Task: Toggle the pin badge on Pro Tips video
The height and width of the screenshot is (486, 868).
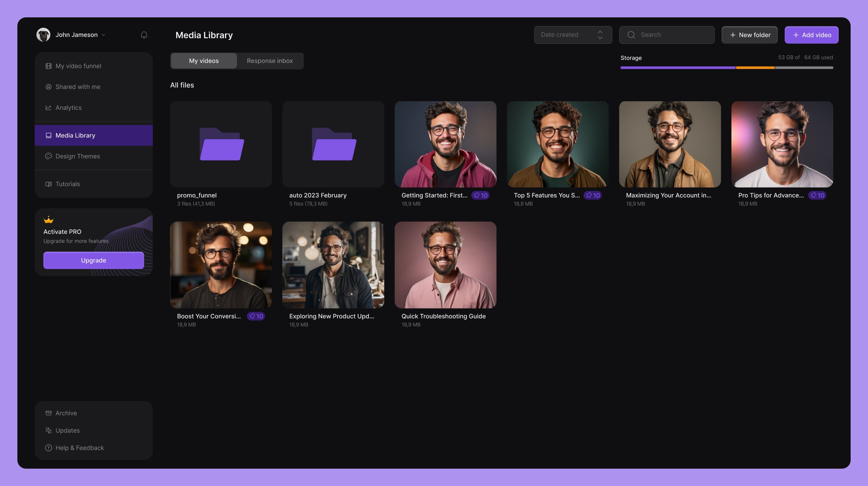Action: click(817, 195)
